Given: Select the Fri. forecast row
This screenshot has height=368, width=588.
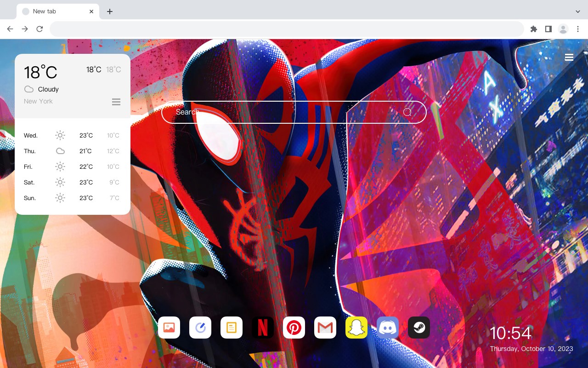Looking at the screenshot, I should (x=73, y=167).
